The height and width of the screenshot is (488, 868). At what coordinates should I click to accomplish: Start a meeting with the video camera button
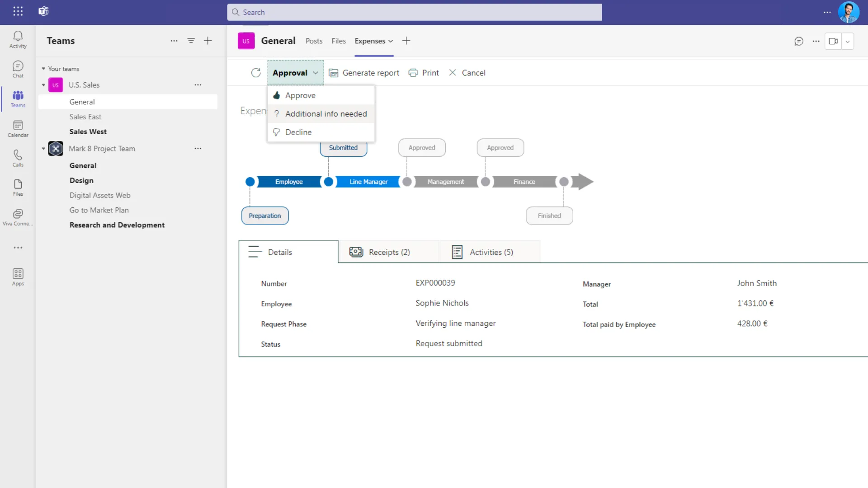(833, 41)
